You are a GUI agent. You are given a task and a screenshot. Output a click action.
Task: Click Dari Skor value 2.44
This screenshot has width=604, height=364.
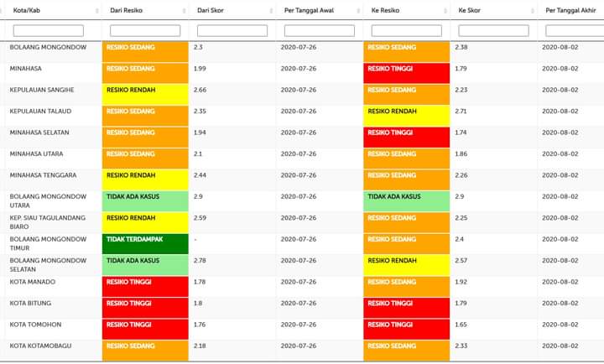click(200, 175)
